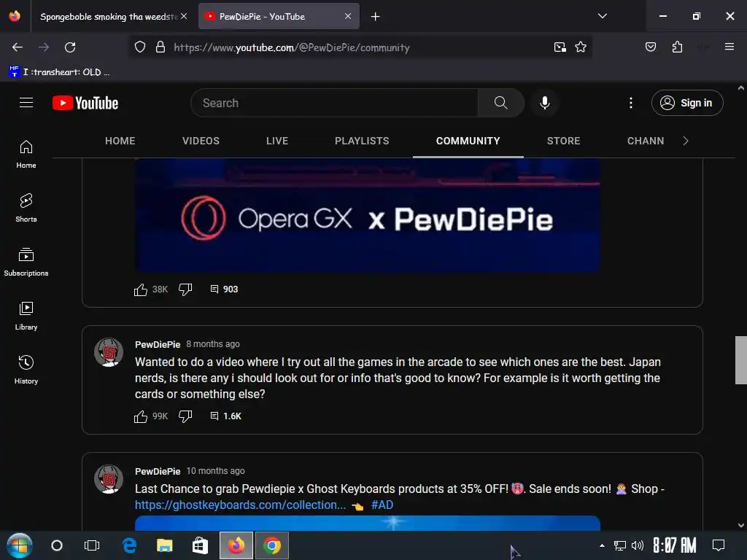Screen dimensions: 747x560
Task: Open the 903 comments on Opera GX post
Action: [224, 289]
